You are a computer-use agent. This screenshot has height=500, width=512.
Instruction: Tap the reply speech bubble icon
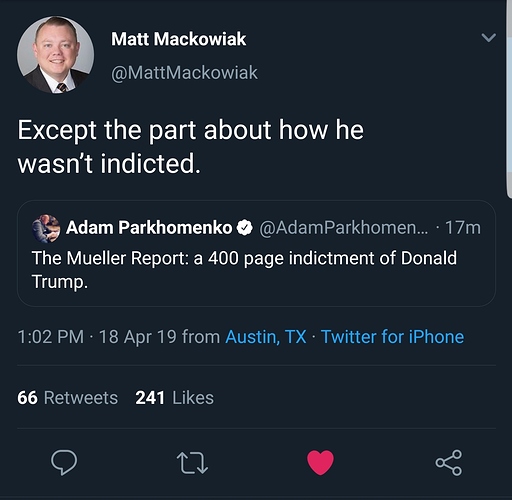pos(64,462)
